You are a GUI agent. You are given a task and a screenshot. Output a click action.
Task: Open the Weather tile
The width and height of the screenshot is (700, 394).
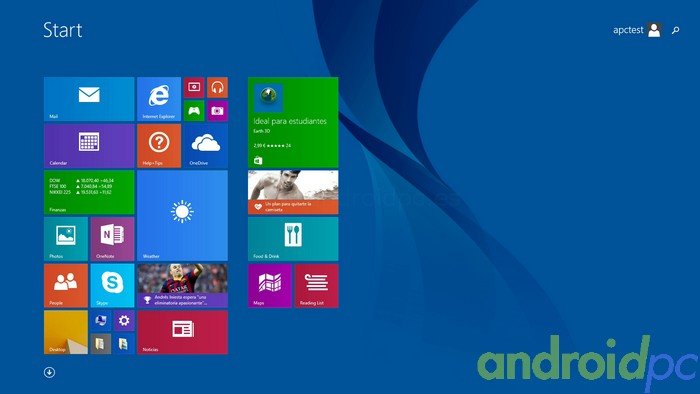pyautogui.click(x=182, y=216)
